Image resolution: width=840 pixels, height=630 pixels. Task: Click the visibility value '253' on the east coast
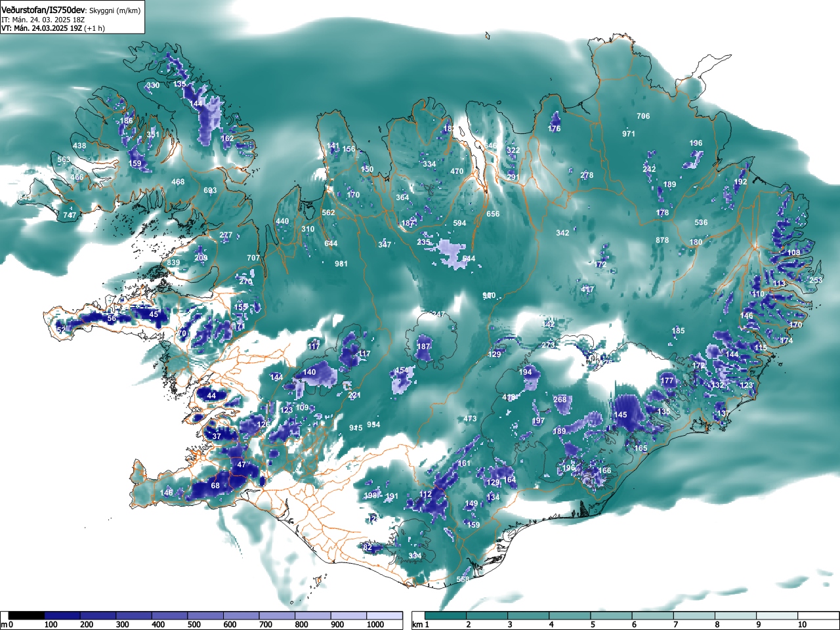point(816,280)
